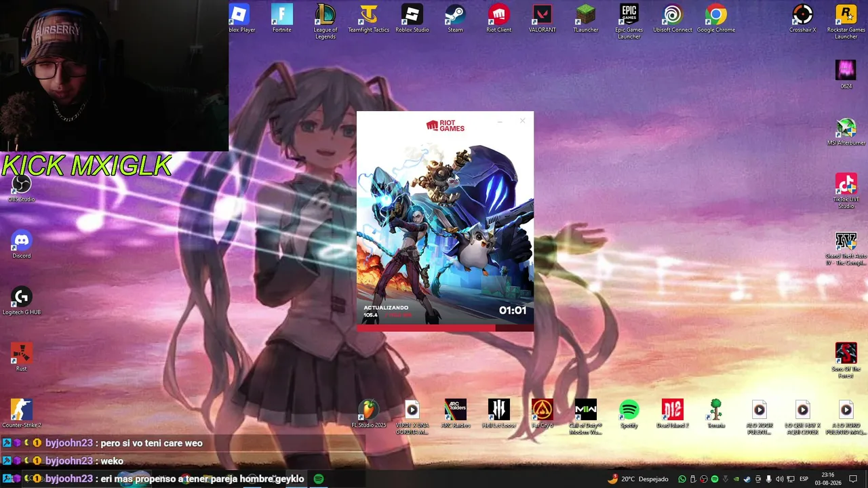The height and width of the screenshot is (488, 868).
Task: Open the TLauncher desktop icon
Action: point(585,18)
